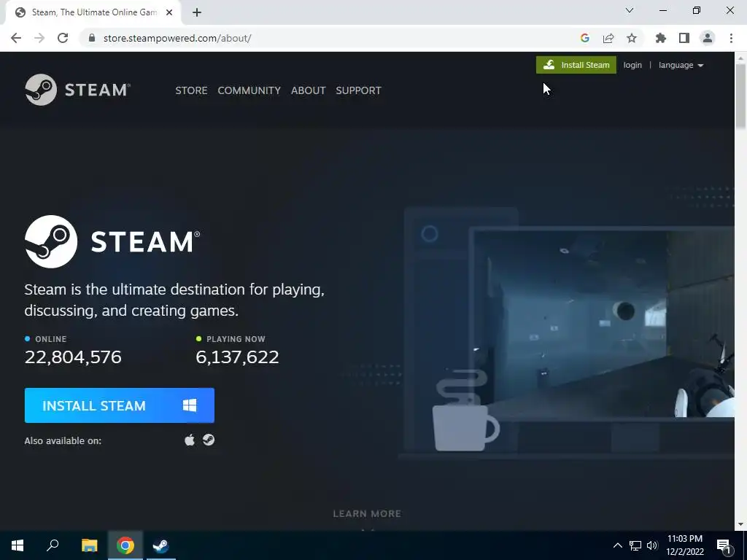This screenshot has width=747, height=560.
Task: Open File Explorer from the taskbar
Action: pyautogui.click(x=89, y=545)
